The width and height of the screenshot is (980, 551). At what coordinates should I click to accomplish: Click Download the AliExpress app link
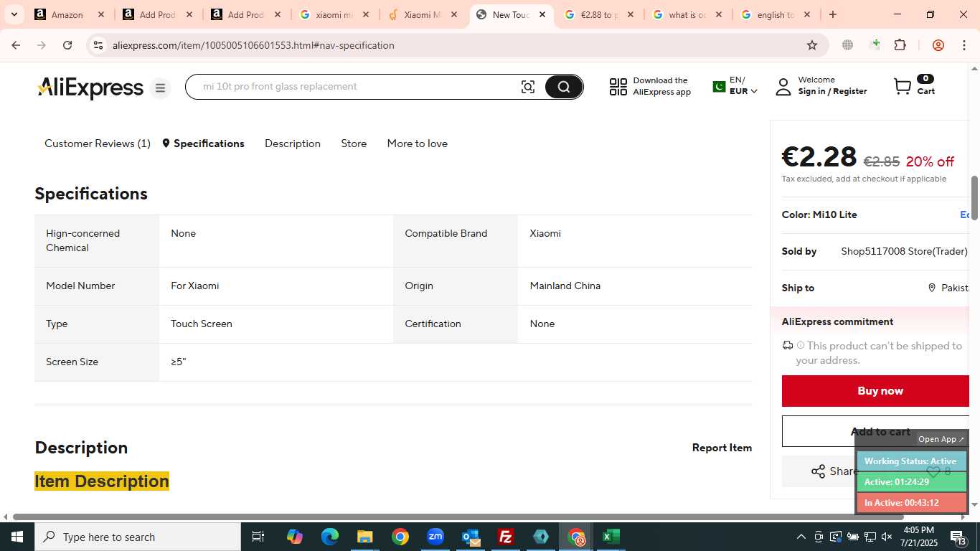tap(661, 86)
